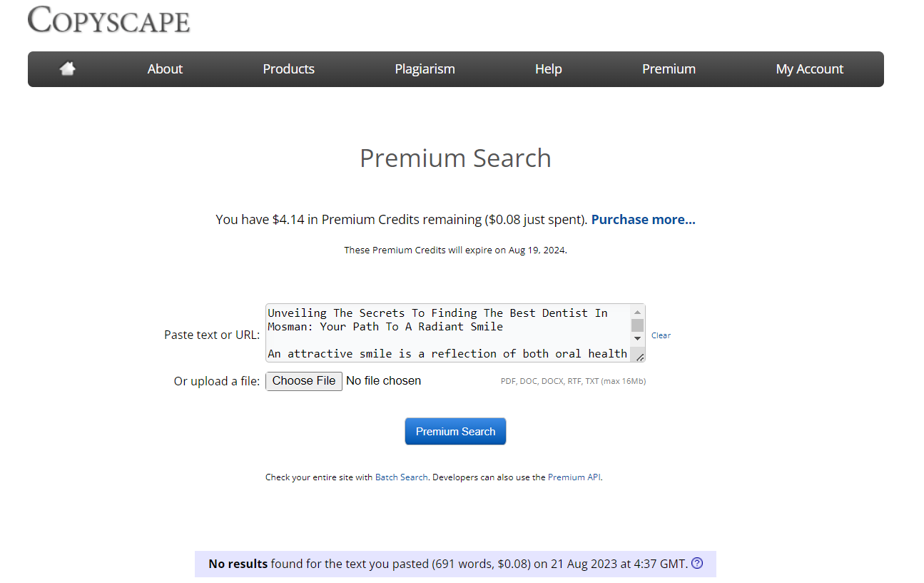Open the Batch Search link
Screen dimensions: 924x583
tap(401, 477)
